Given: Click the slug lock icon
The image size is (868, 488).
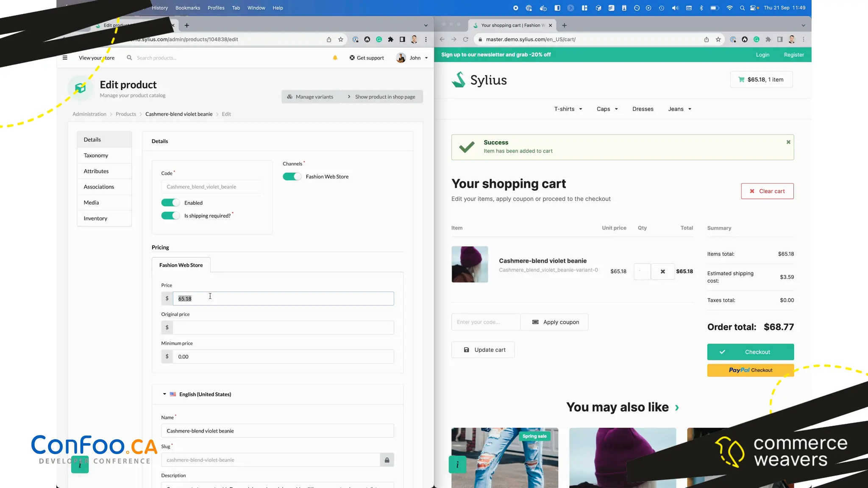Looking at the screenshot, I should 387,460.
